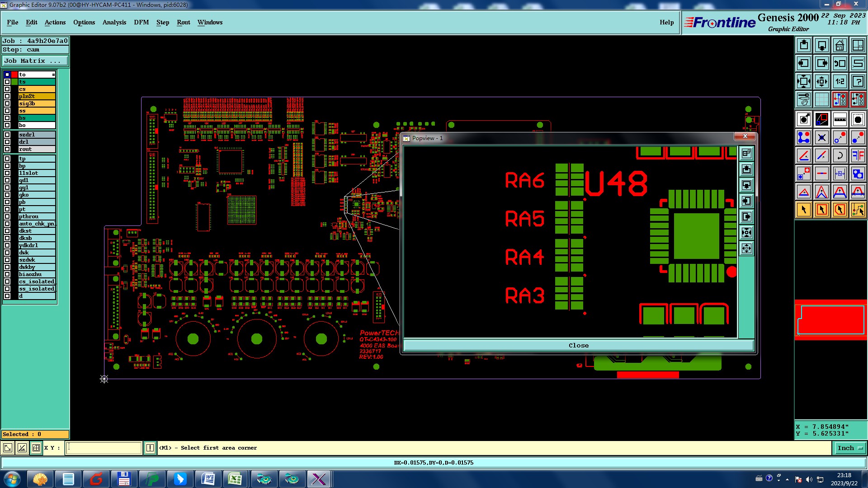868x488 pixels.
Task: Open the Inch units dropdown
Action: tap(849, 448)
